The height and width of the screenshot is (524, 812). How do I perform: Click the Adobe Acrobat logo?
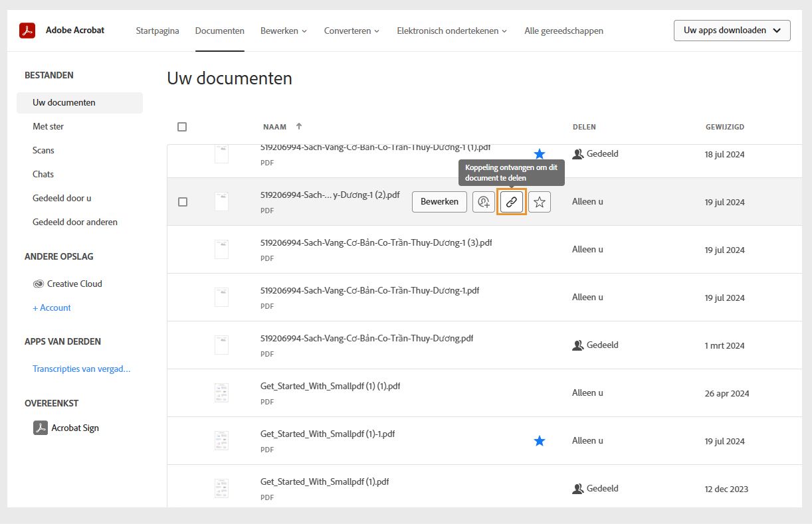[27, 30]
